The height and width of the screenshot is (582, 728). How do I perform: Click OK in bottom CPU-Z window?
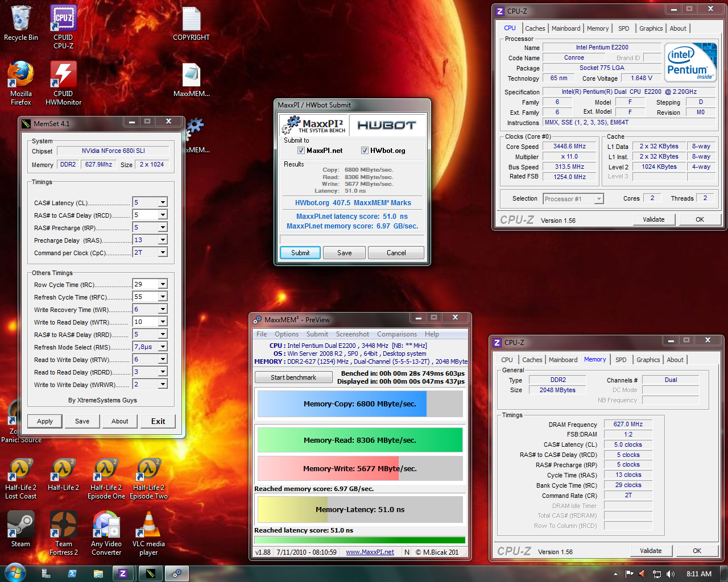(x=697, y=551)
